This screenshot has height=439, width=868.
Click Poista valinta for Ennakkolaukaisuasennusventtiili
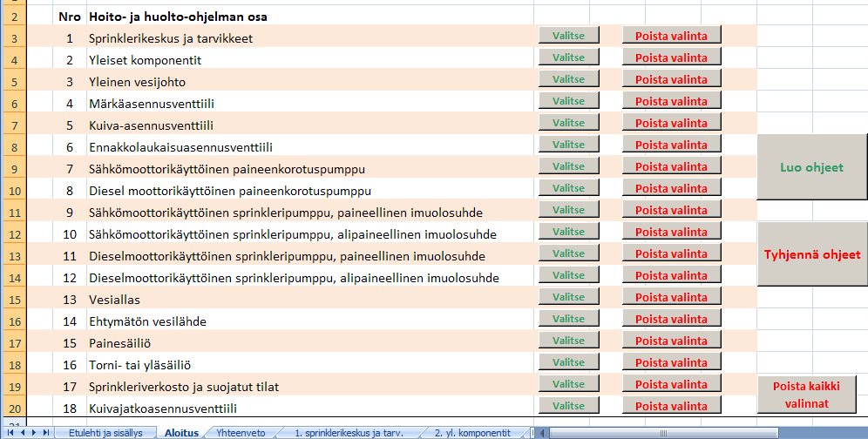672,145
